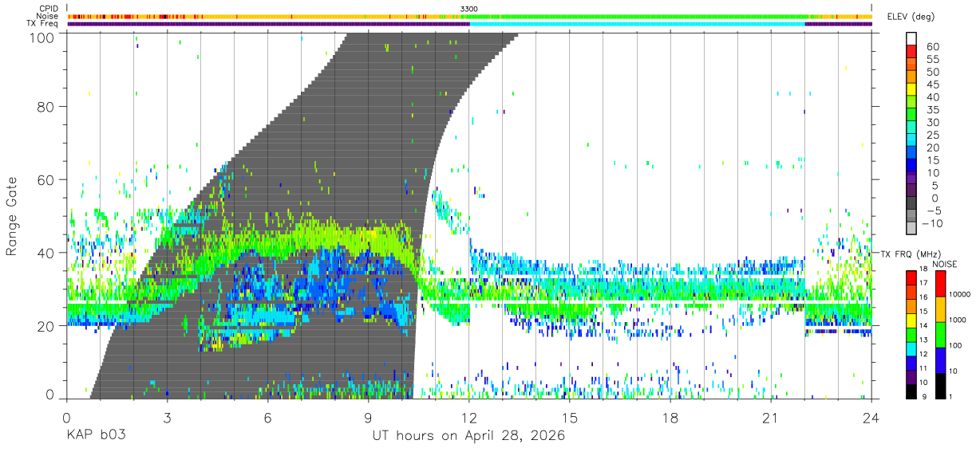This screenshot has height=452, width=980.
Task: Click the Noise row label above the plot
Action: click(47, 16)
